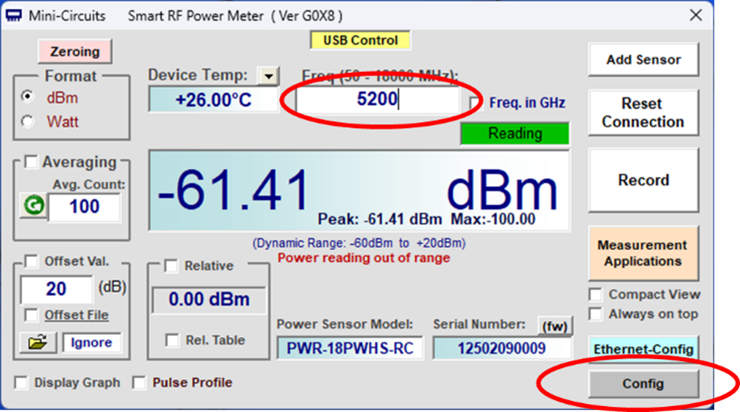
Task: Click the Serial Number field 12502090009
Action: click(502, 348)
